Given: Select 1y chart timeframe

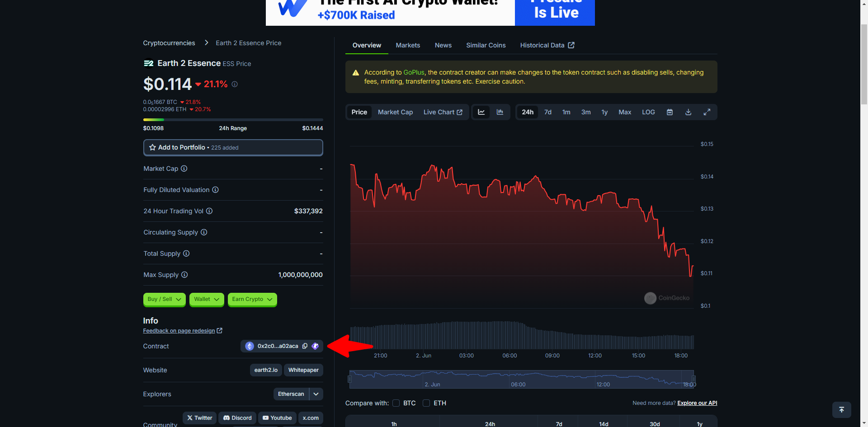Looking at the screenshot, I should [x=604, y=112].
